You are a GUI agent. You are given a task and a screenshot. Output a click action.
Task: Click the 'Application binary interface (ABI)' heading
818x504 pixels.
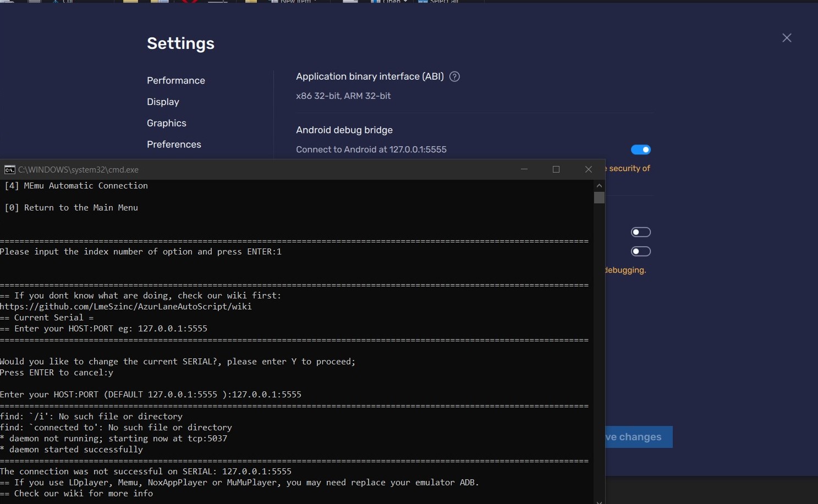point(370,76)
